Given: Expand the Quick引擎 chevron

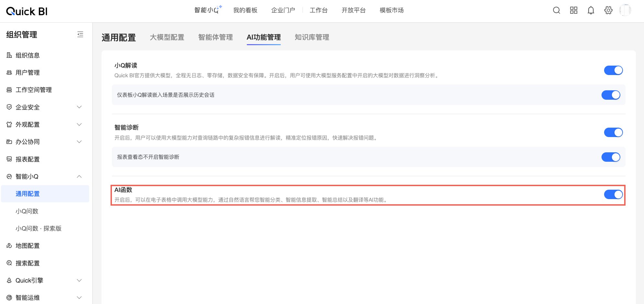Looking at the screenshot, I should 79,280.
